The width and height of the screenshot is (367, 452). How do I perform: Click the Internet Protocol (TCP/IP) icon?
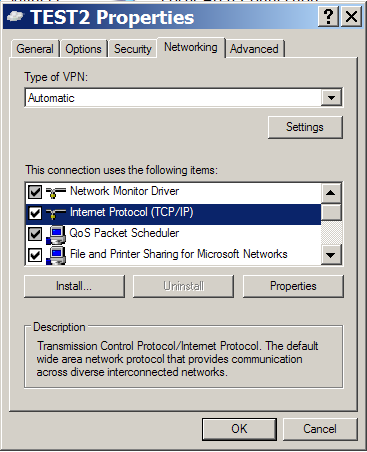point(55,213)
